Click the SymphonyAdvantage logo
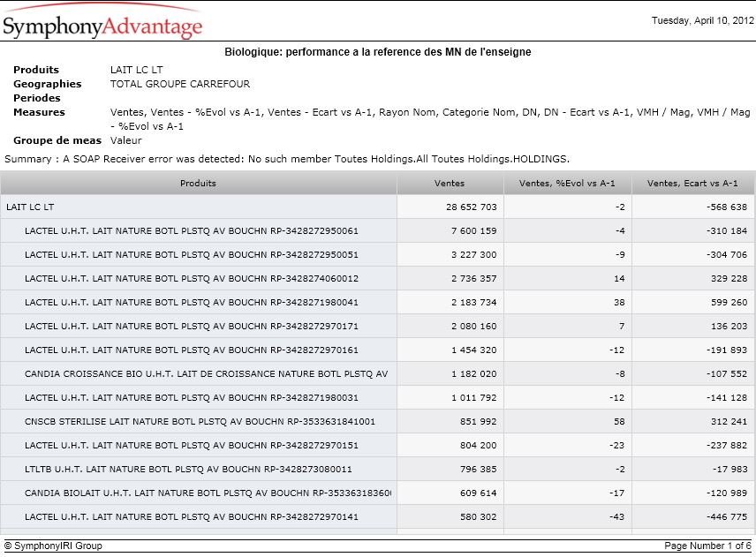Screen dimensions: 756x557 102,21
